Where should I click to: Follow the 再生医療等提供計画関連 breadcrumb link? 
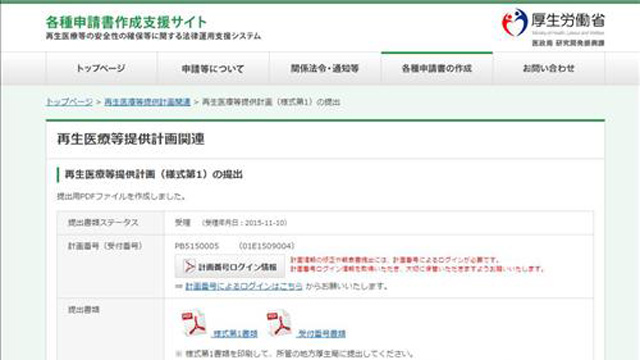click(x=147, y=102)
